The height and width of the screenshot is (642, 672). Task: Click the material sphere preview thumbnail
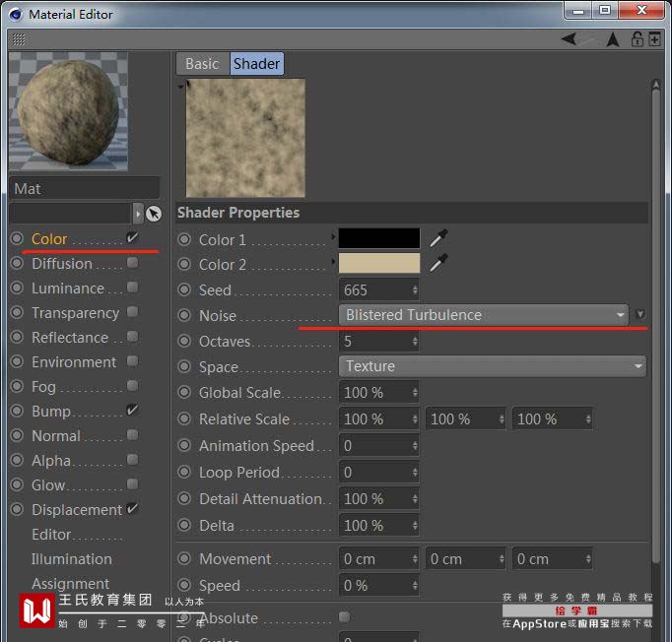68,111
